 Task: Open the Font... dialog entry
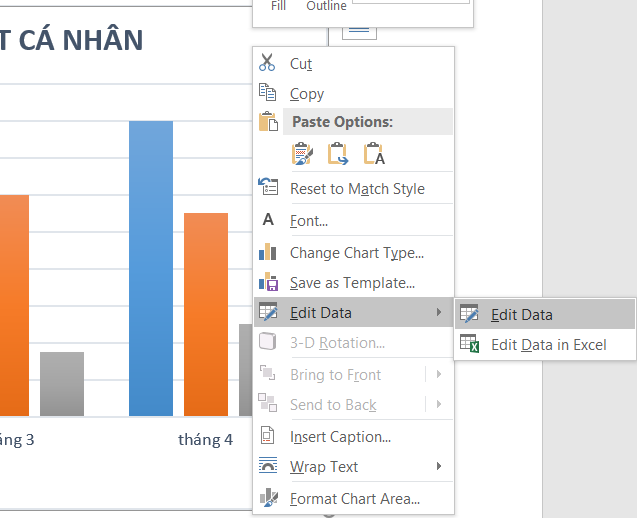click(x=353, y=221)
